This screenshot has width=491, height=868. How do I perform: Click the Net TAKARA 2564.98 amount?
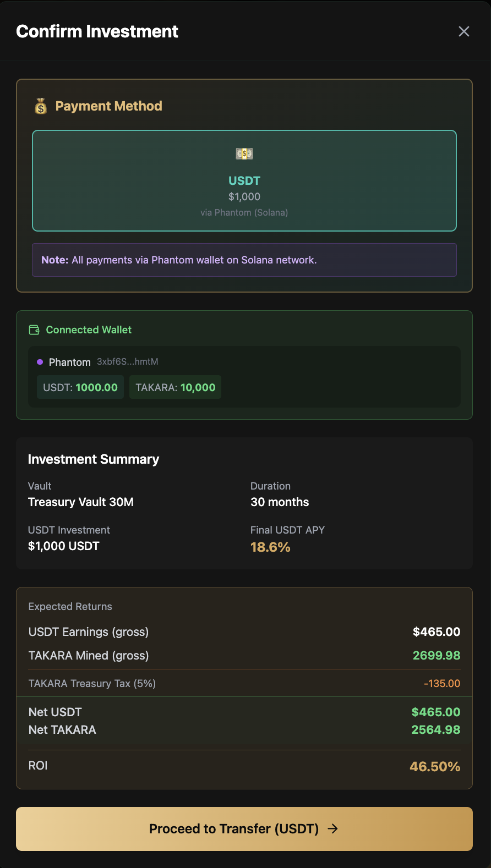pyautogui.click(x=435, y=730)
